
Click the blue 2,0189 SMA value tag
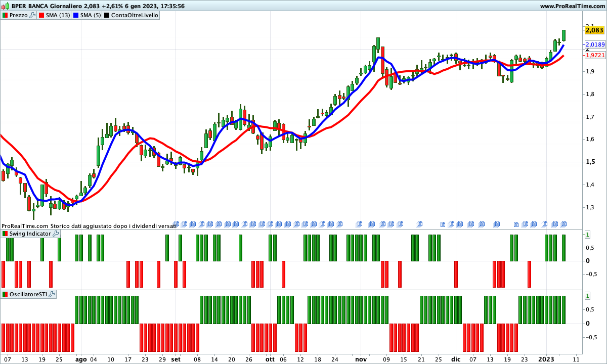click(595, 44)
